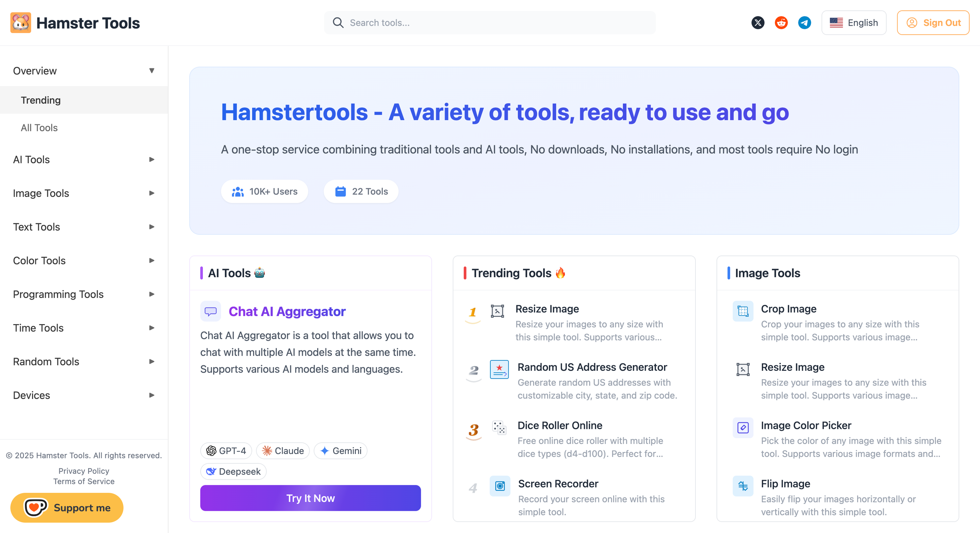Click the Telegram icon in header
The width and height of the screenshot is (980, 533).
coord(804,23)
